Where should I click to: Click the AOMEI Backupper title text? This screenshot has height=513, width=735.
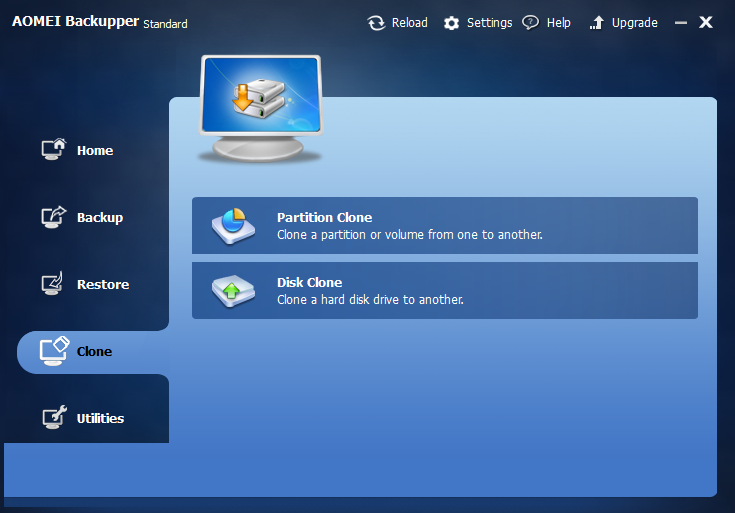pos(75,21)
